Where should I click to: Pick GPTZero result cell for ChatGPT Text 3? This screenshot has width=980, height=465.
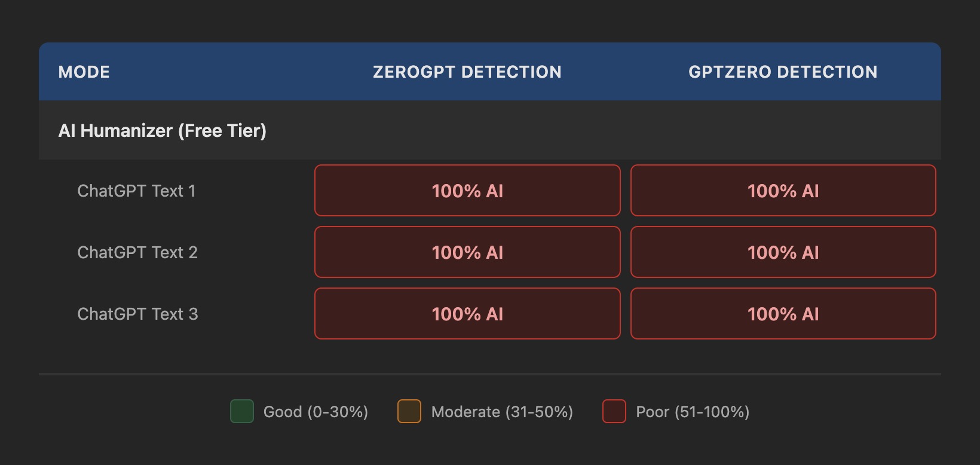click(x=783, y=314)
